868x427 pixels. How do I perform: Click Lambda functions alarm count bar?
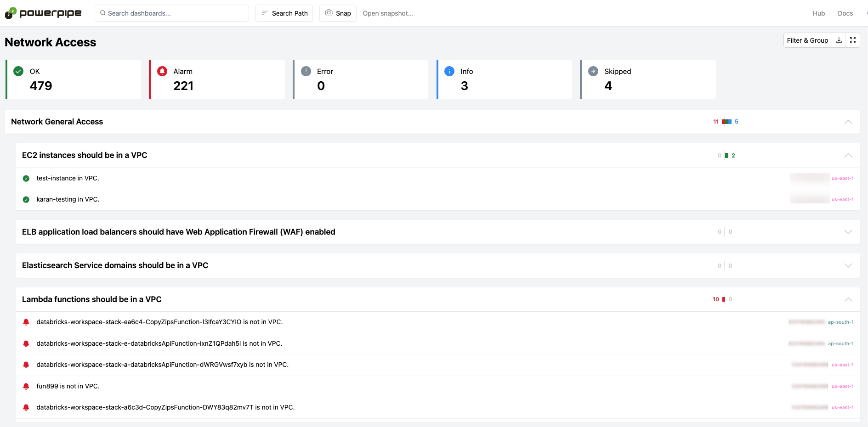pos(723,299)
